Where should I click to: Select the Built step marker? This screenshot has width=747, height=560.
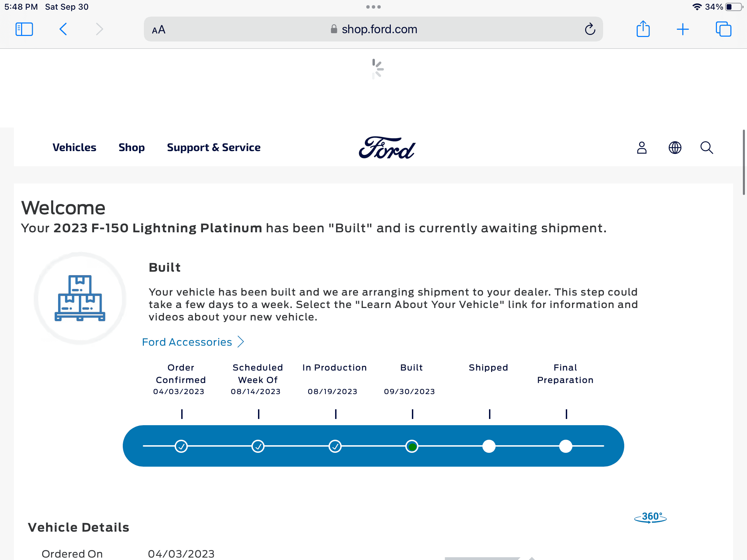click(412, 446)
